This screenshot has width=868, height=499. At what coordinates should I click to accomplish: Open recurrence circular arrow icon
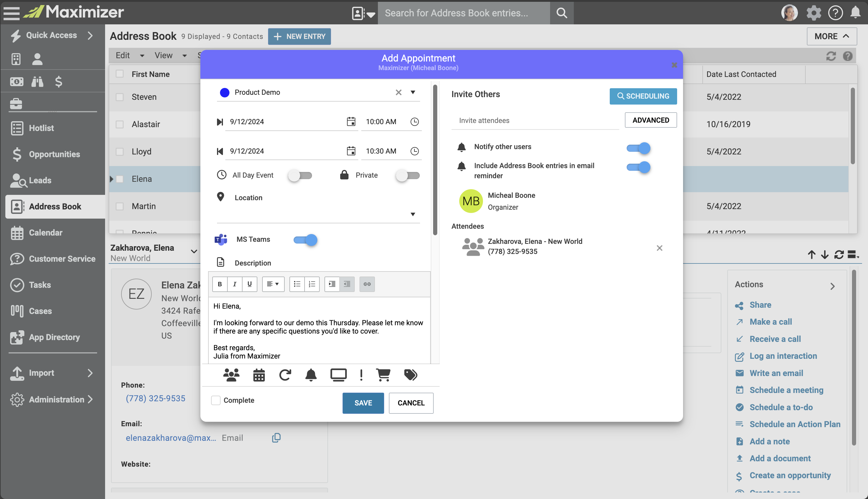click(x=285, y=375)
